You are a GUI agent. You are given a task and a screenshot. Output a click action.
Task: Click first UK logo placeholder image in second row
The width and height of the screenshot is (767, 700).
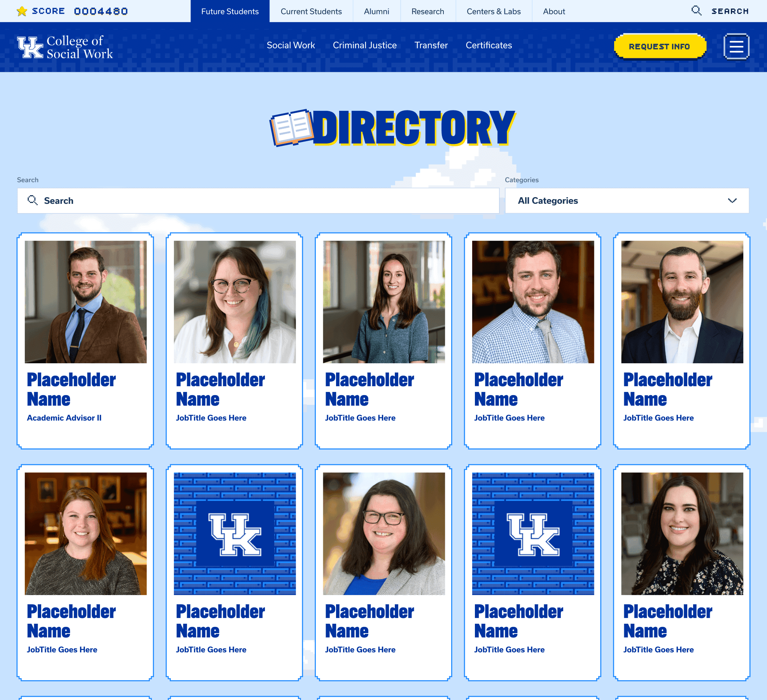coord(235,534)
